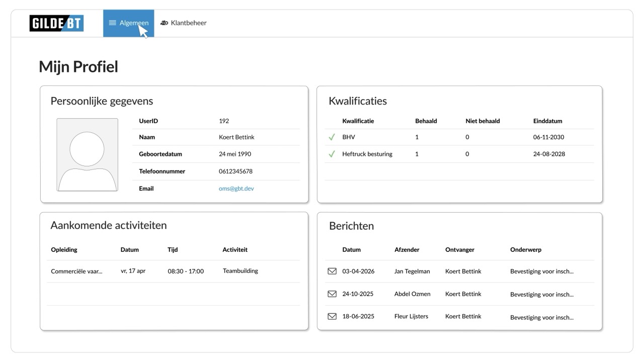Click the Persoonlijke gegevens card title
Image resolution: width=644 pixels, height=362 pixels.
[x=102, y=101]
